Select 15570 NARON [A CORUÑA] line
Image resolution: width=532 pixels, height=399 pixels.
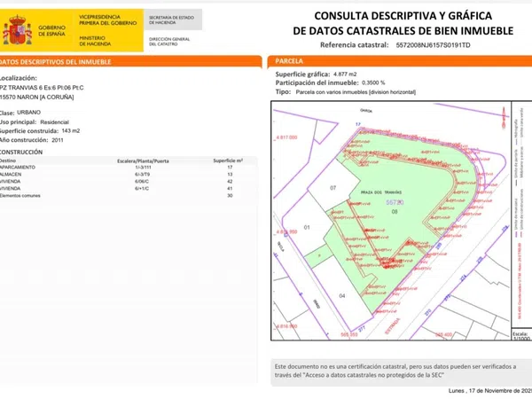click(36, 97)
